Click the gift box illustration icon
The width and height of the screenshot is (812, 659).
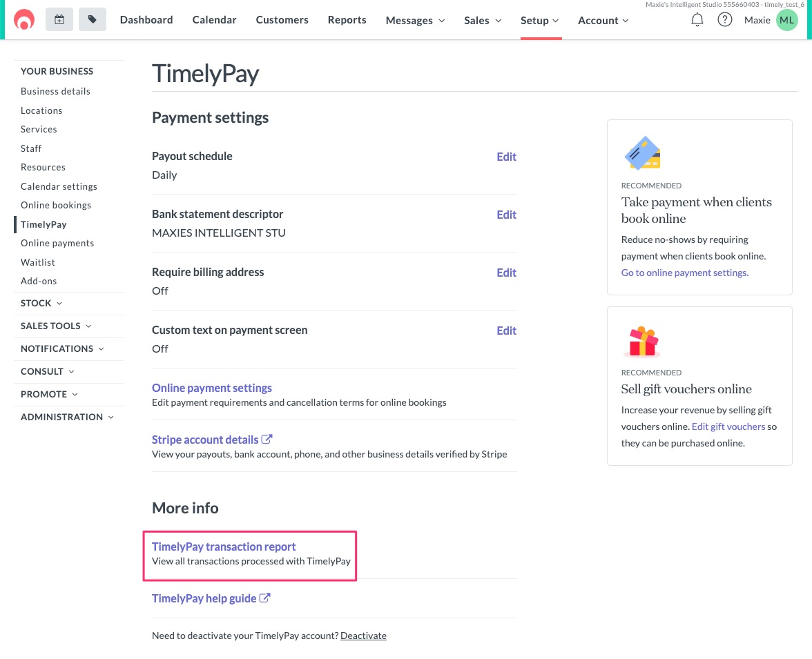point(643,342)
